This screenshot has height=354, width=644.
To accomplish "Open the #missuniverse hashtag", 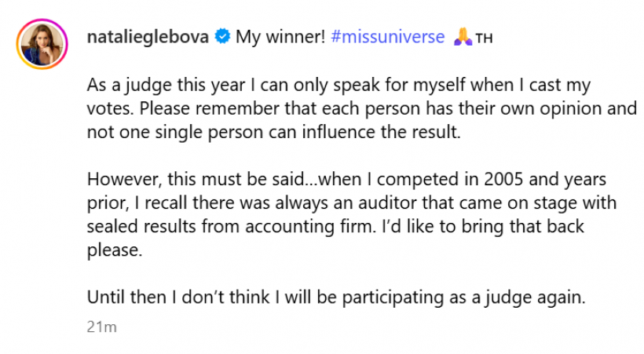I will pos(388,36).
